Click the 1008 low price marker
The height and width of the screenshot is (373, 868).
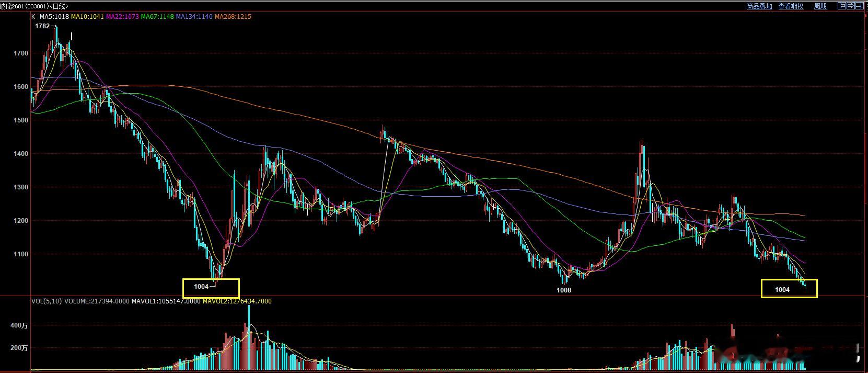pyautogui.click(x=564, y=290)
